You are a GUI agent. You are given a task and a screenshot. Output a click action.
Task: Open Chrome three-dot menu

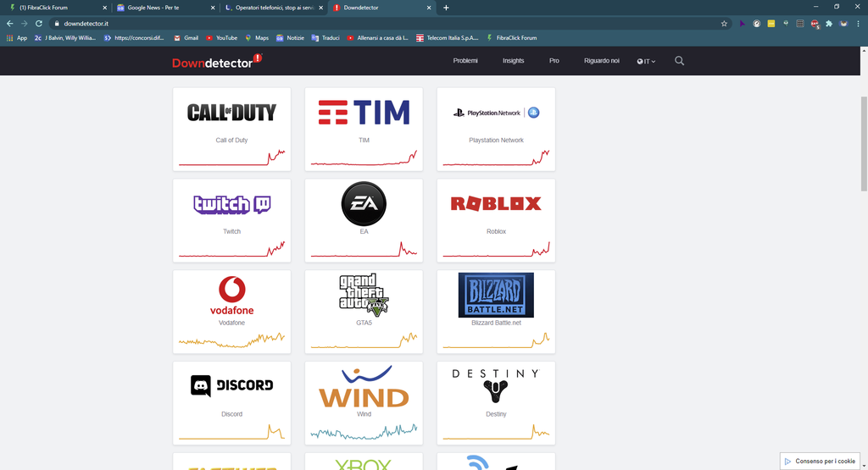point(858,24)
